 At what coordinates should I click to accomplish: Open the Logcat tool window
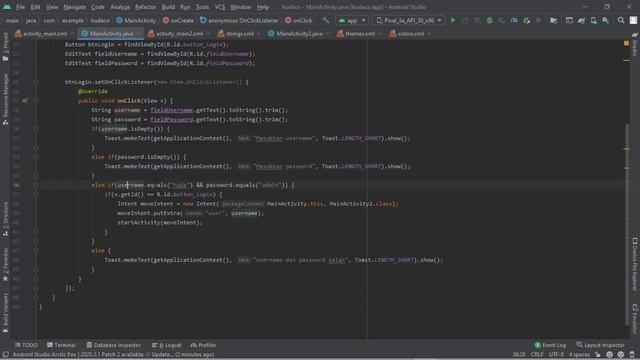167,345
